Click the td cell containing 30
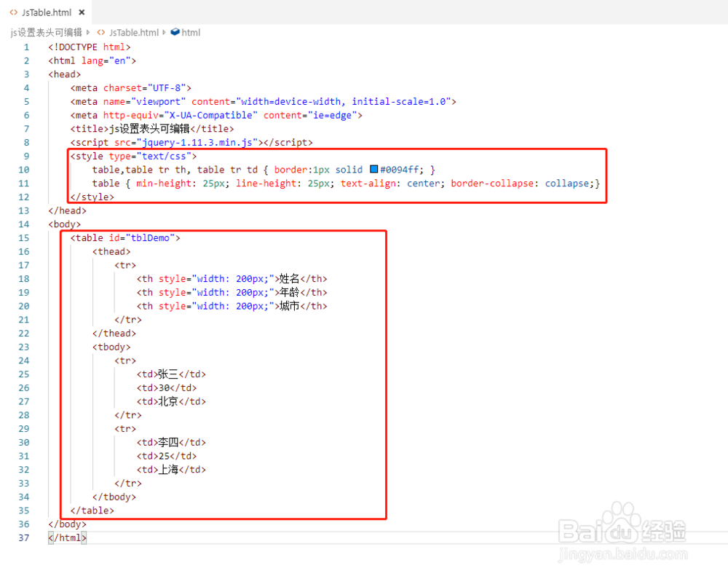This screenshot has width=728, height=579. click(x=167, y=388)
